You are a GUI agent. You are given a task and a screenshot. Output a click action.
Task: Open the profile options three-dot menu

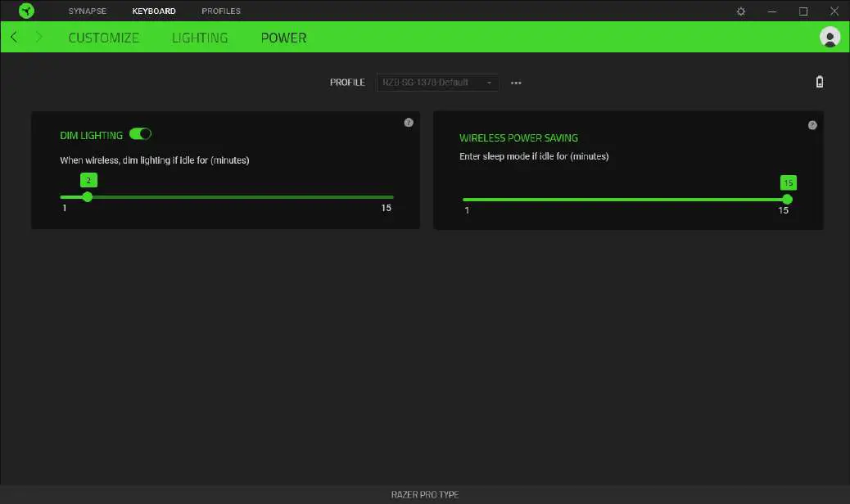coord(516,83)
